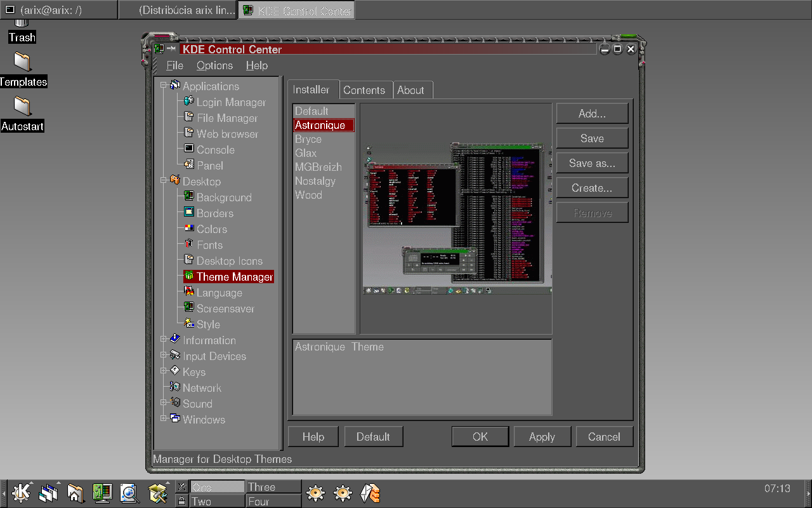Click the Desktop Icons module icon

[x=188, y=260]
